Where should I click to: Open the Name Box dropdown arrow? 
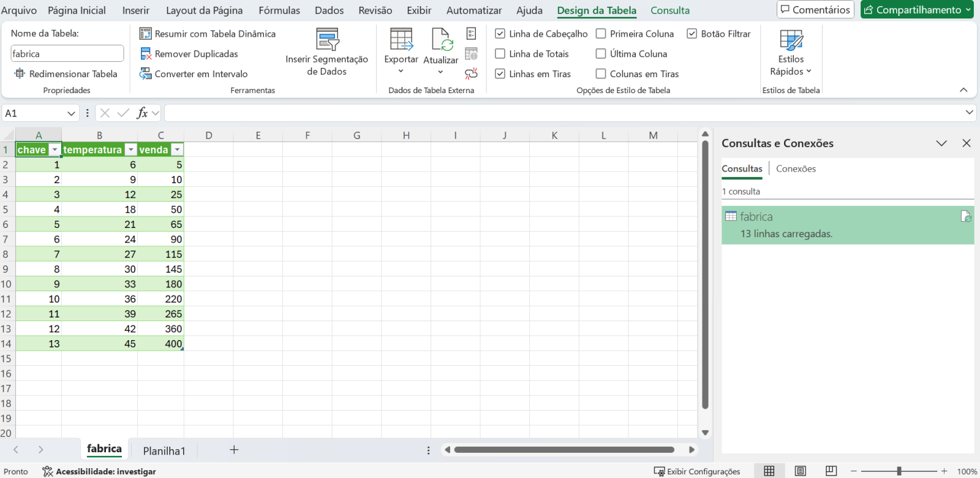pyautogui.click(x=71, y=113)
